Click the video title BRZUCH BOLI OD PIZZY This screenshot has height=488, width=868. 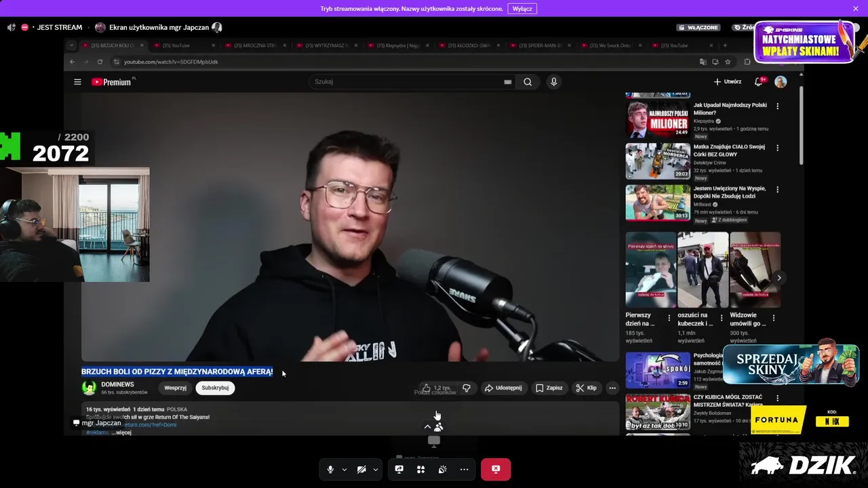pos(177,371)
